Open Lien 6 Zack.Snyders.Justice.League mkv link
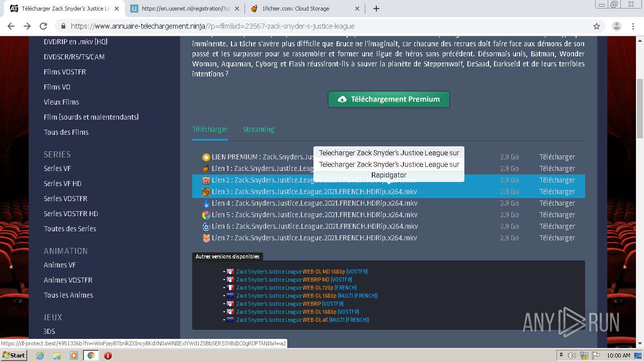 pyautogui.click(x=314, y=226)
